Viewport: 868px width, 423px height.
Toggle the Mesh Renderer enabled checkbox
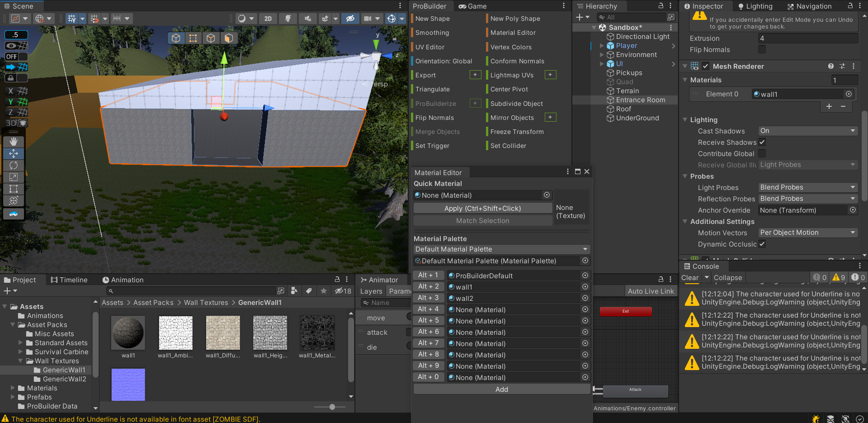[705, 66]
